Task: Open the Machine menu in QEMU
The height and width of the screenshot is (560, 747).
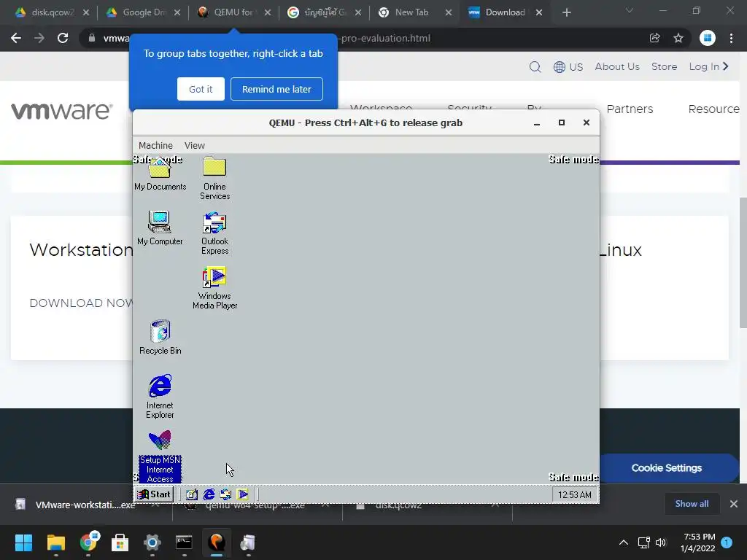Action: [x=155, y=145]
